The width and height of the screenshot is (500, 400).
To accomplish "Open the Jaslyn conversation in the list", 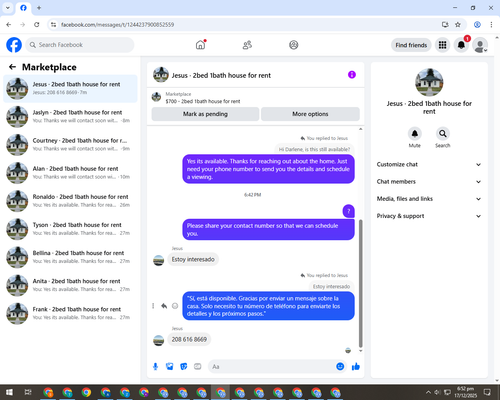I will (70, 116).
